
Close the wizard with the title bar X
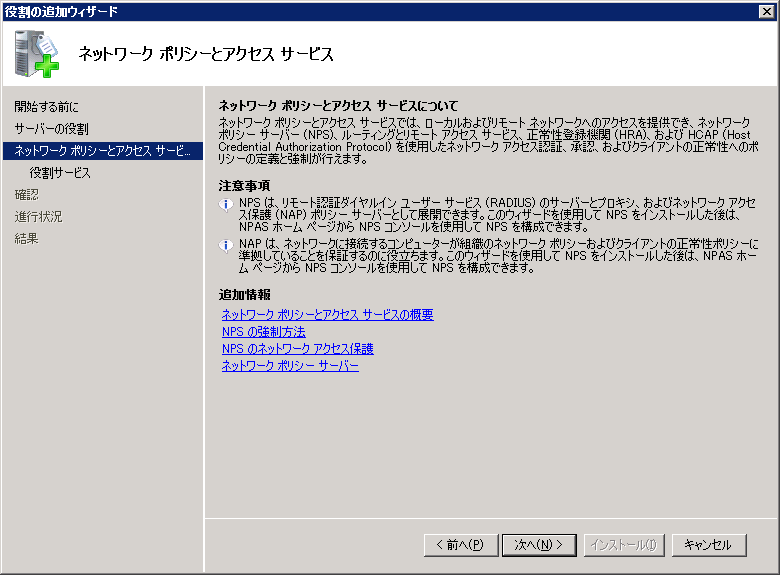(x=767, y=11)
